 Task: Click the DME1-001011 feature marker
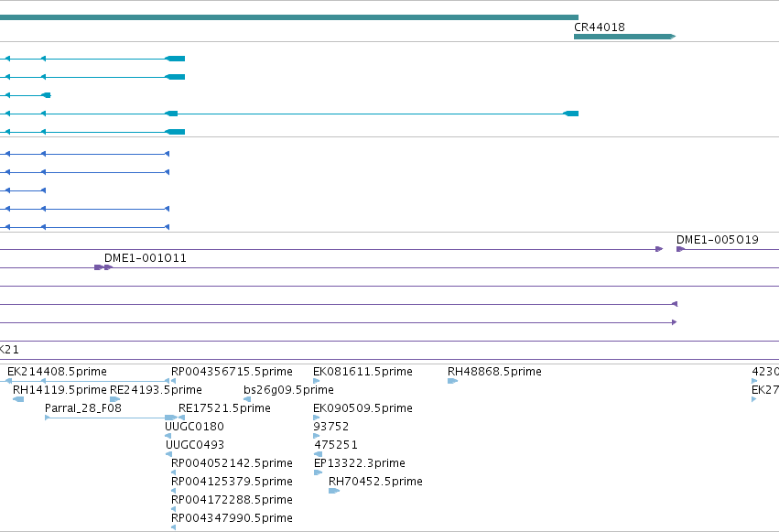coord(103,267)
